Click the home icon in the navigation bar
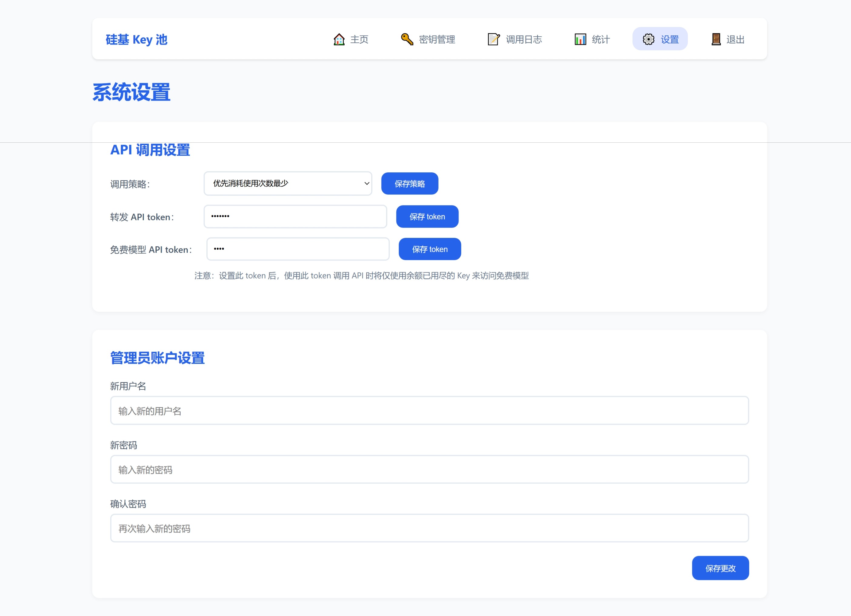 click(339, 39)
